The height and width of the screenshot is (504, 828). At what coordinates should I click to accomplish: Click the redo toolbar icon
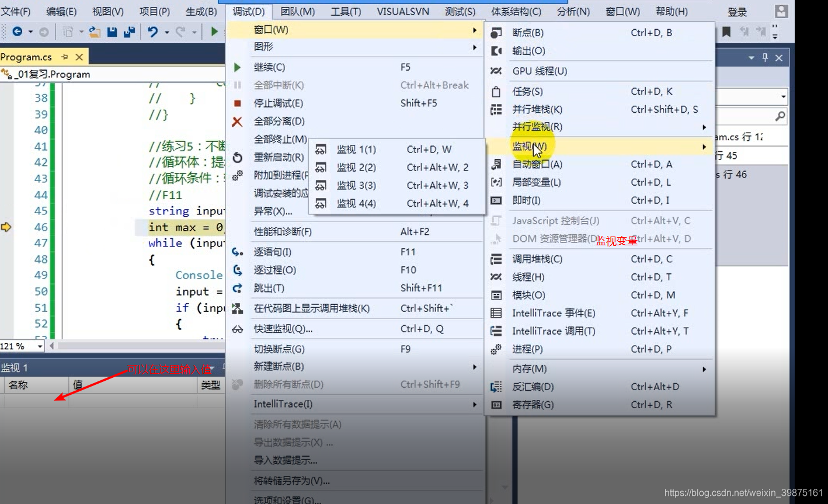point(180,32)
